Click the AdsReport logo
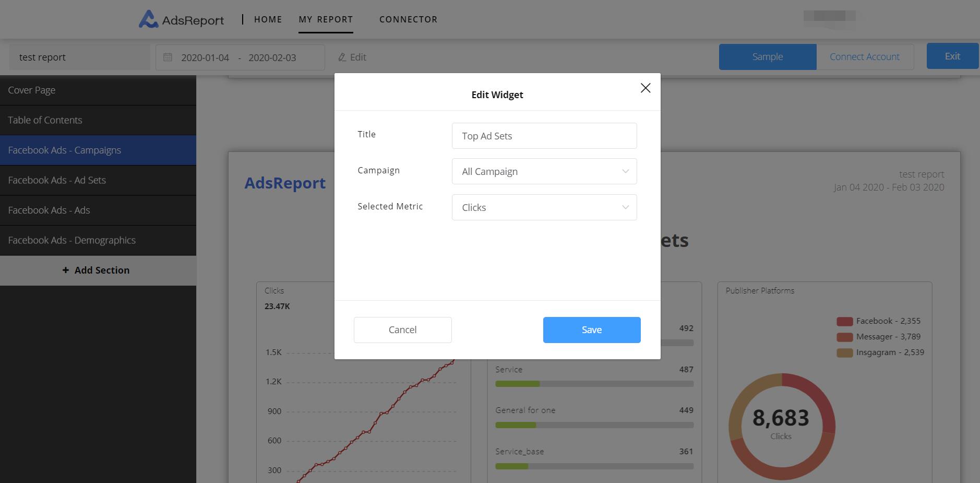This screenshot has width=980, height=483. pyautogui.click(x=181, y=19)
